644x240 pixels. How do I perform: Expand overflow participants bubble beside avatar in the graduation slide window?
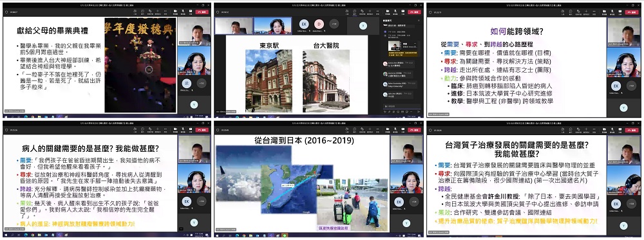point(201,83)
